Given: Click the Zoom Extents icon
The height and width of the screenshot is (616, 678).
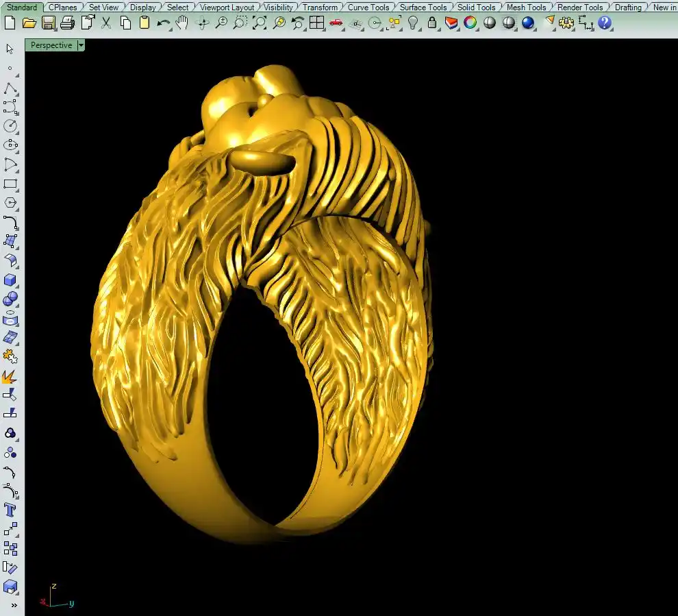Looking at the screenshot, I should 260,23.
